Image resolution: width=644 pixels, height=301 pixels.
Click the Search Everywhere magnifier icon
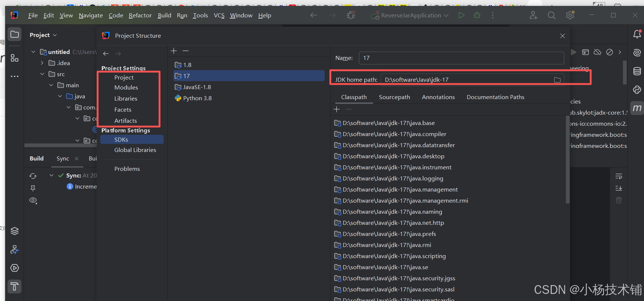coord(551,15)
